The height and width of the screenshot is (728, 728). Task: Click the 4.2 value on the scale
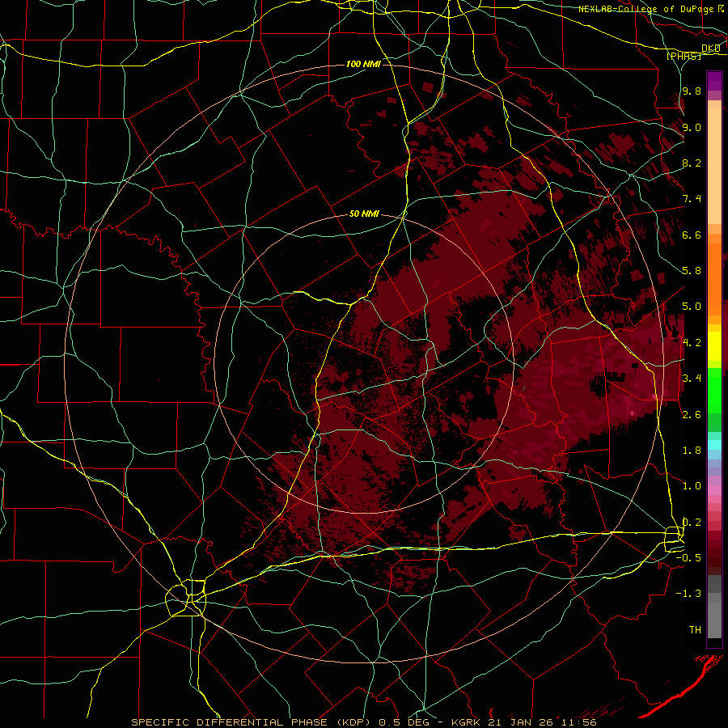[692, 343]
